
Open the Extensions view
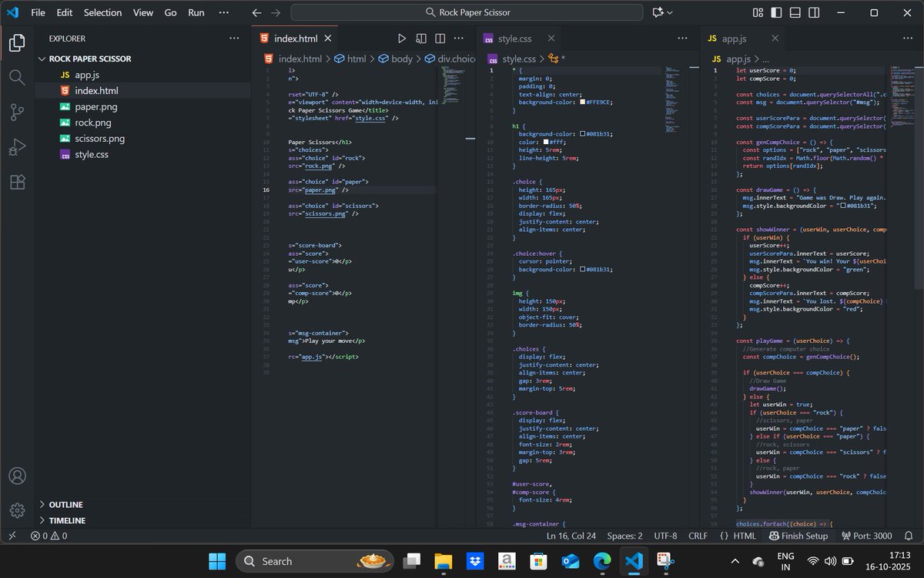(x=17, y=182)
